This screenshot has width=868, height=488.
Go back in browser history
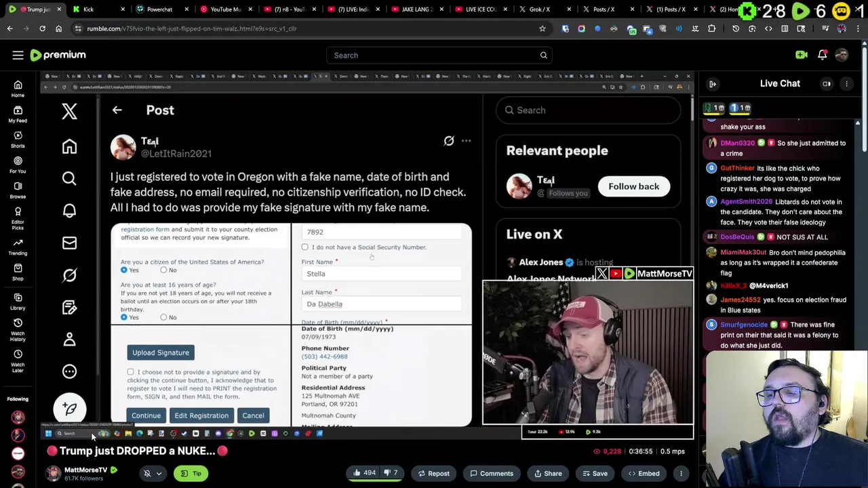point(9,28)
